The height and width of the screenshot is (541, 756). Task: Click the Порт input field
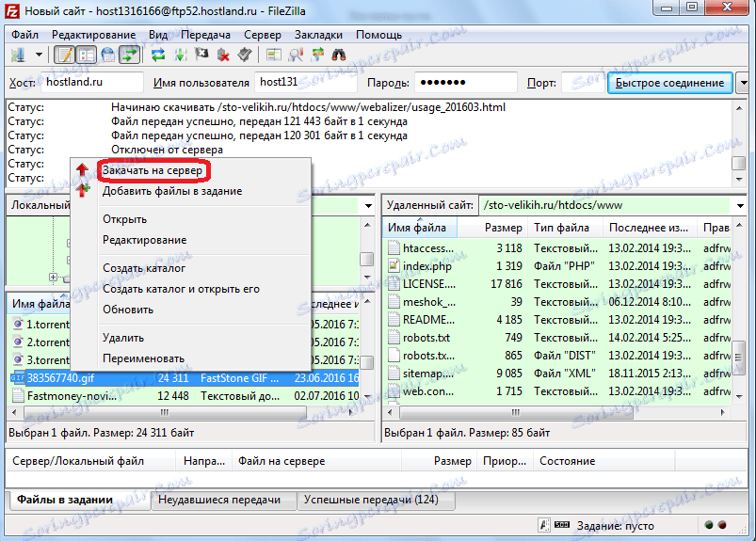coord(583,83)
